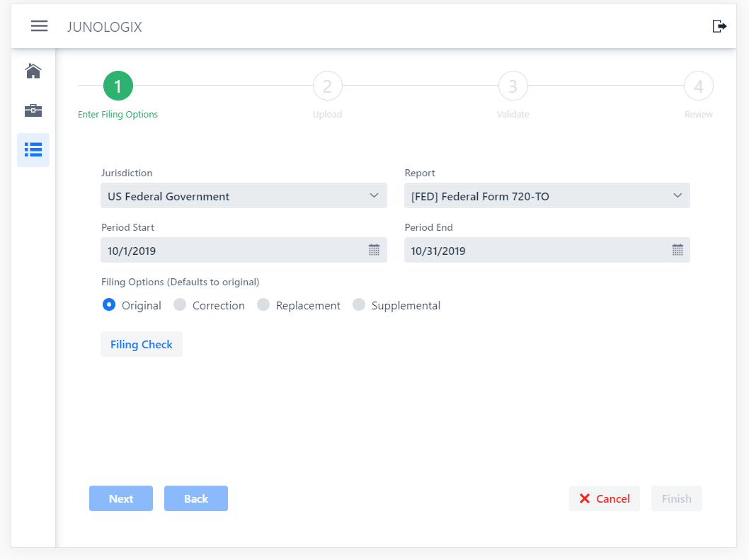749x560 pixels.
Task: Open the briefcase sidebar icon
Action: tap(33, 110)
